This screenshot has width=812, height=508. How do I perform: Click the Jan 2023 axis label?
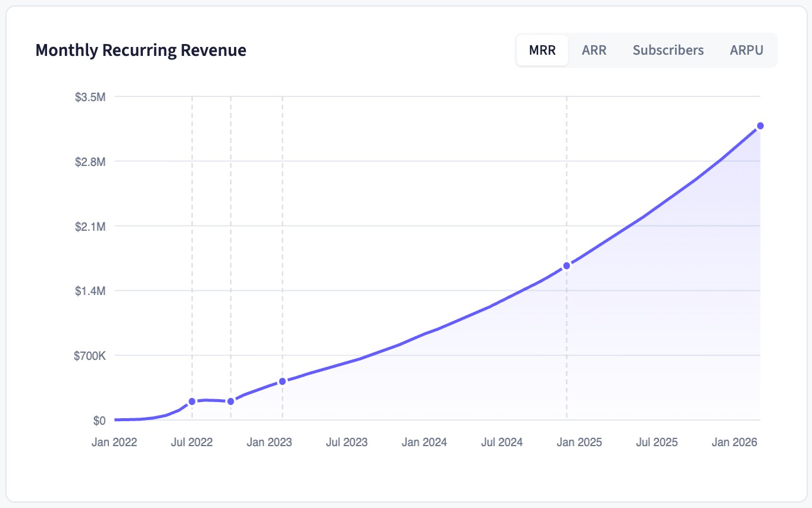(x=270, y=442)
